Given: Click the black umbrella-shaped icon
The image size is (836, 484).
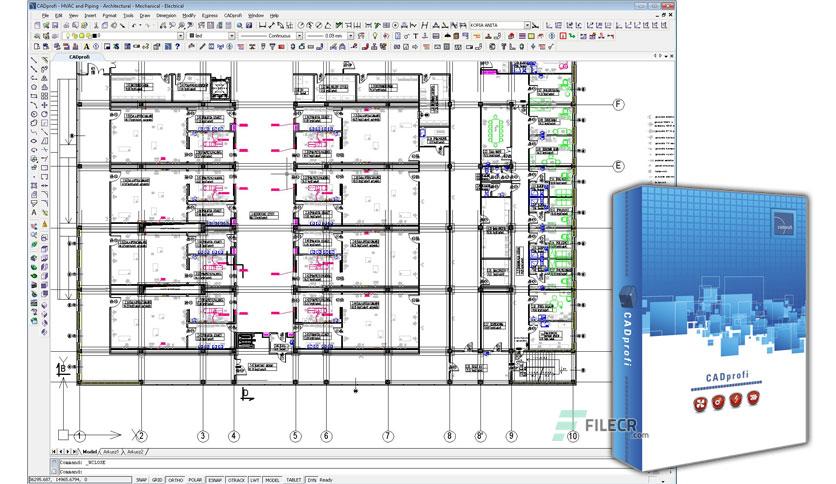Looking at the screenshot, I should [x=447, y=36].
